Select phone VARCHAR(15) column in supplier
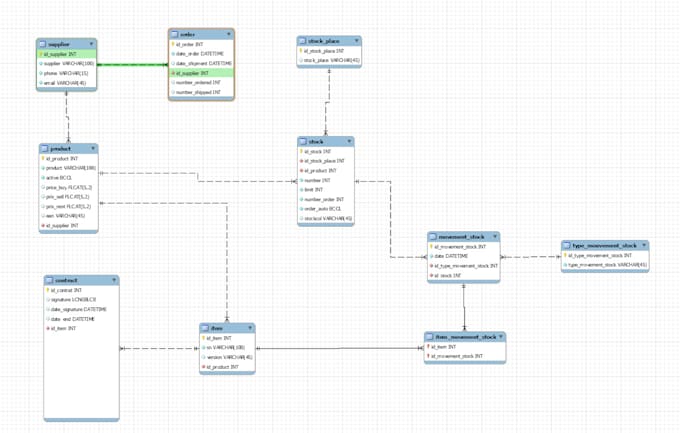Viewport: 680px width, 433px height. tap(67, 73)
